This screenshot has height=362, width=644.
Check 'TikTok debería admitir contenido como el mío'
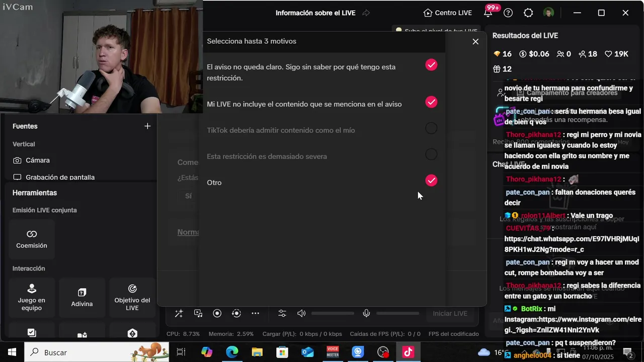pyautogui.click(x=431, y=128)
